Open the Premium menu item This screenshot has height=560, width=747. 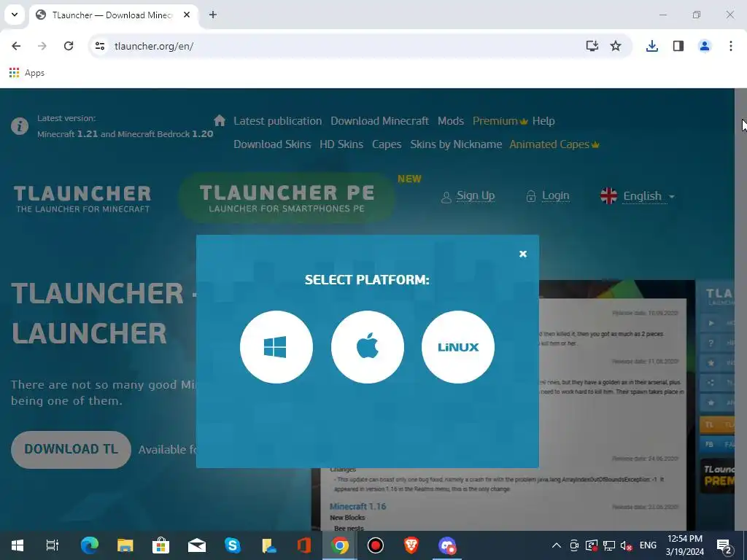click(500, 121)
